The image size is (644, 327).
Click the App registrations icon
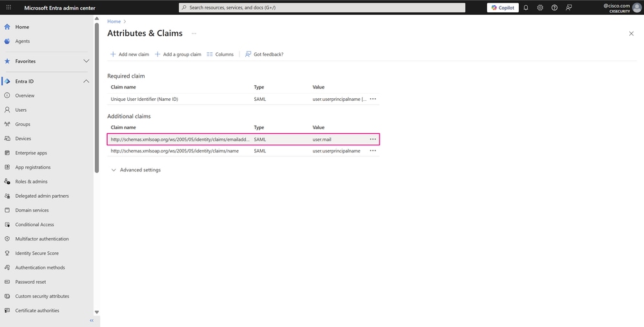[x=7, y=167]
